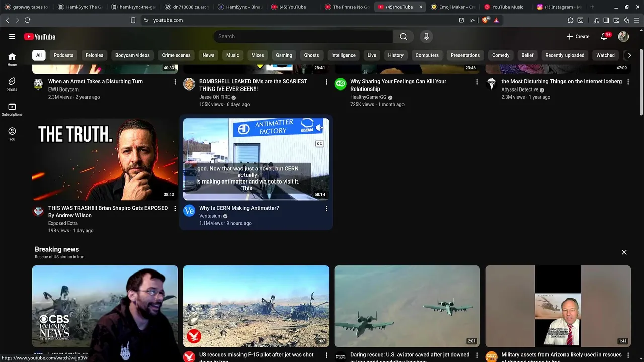Image resolution: width=644 pixels, height=362 pixels.
Task: Open Exposed Extra channel link
Action: click(63, 223)
